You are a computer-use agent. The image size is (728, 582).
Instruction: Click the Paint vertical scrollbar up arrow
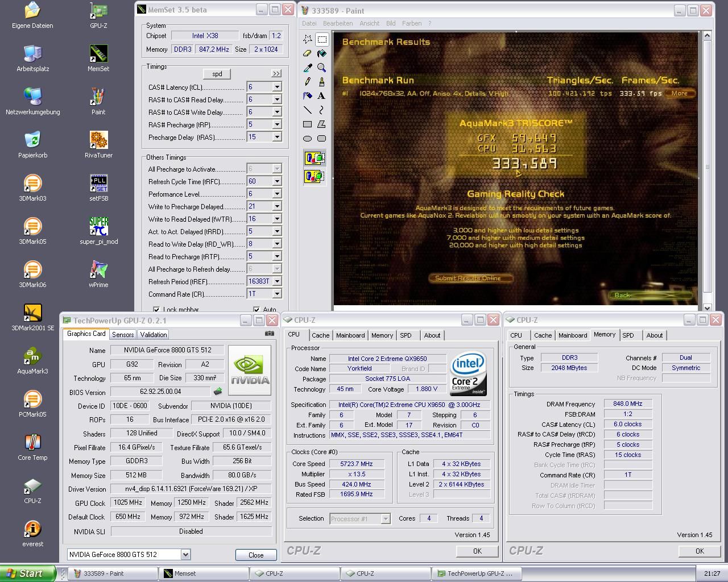pos(708,36)
